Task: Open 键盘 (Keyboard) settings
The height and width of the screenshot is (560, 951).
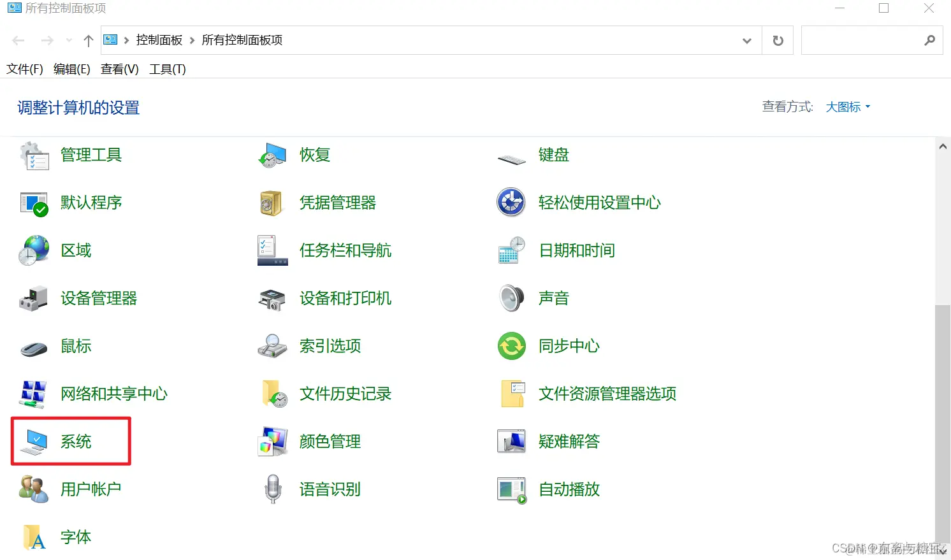Action: click(553, 154)
